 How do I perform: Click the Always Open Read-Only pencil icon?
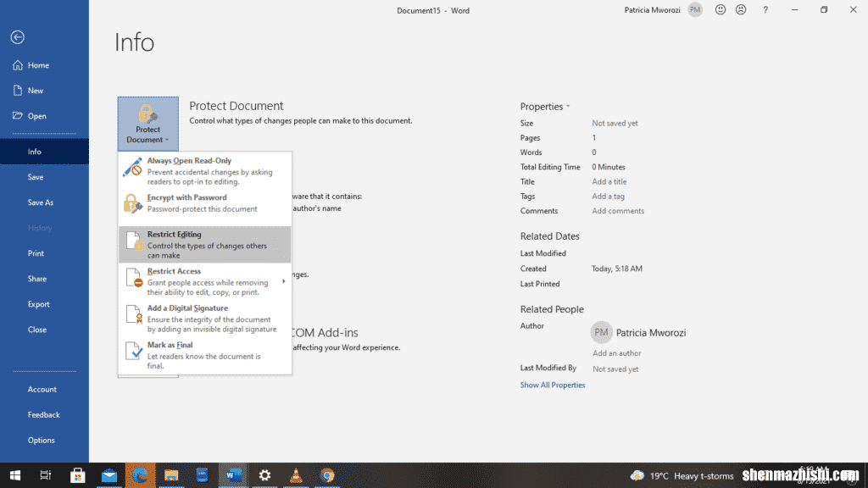coord(133,167)
